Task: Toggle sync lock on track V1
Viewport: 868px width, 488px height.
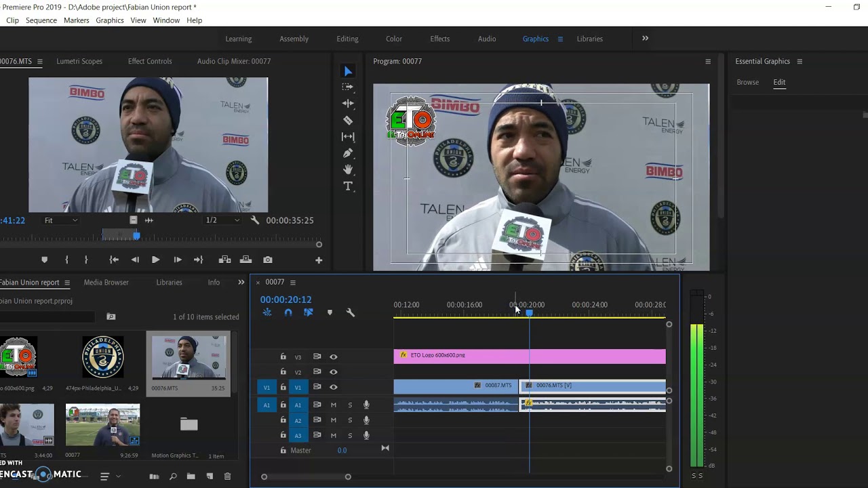Action: [317, 387]
